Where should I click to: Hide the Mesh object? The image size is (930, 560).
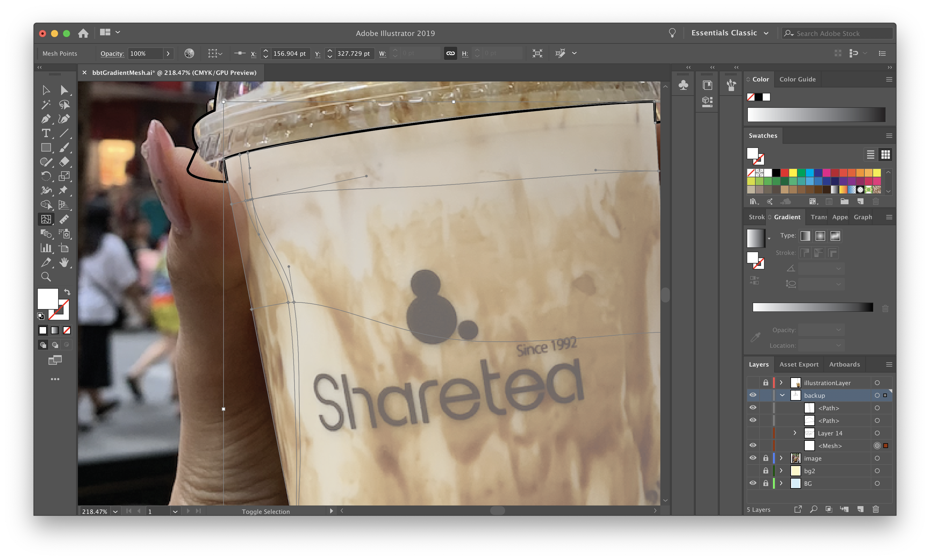pyautogui.click(x=753, y=445)
